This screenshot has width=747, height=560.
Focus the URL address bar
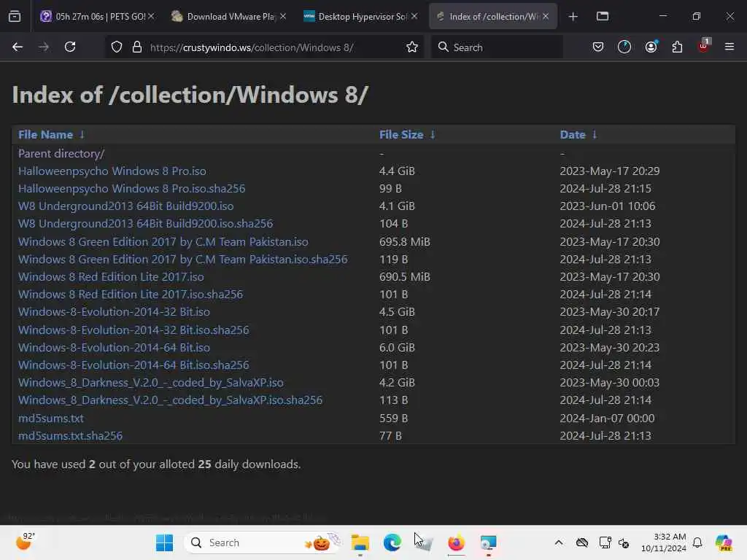coord(264,47)
